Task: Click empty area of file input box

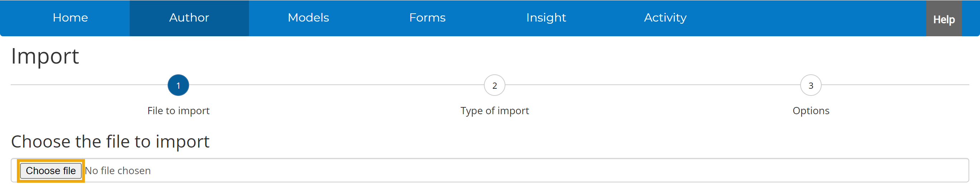Action: [x=533, y=171]
